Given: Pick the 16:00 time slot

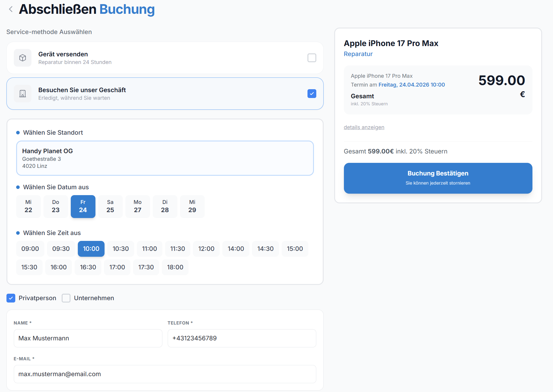Looking at the screenshot, I should point(58,267).
